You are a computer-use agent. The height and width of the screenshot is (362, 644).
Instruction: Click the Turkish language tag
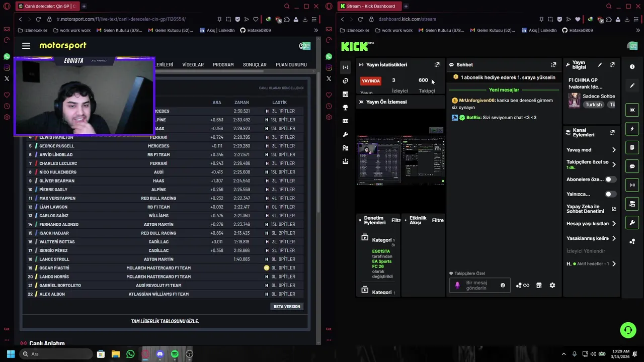pyautogui.click(x=594, y=105)
